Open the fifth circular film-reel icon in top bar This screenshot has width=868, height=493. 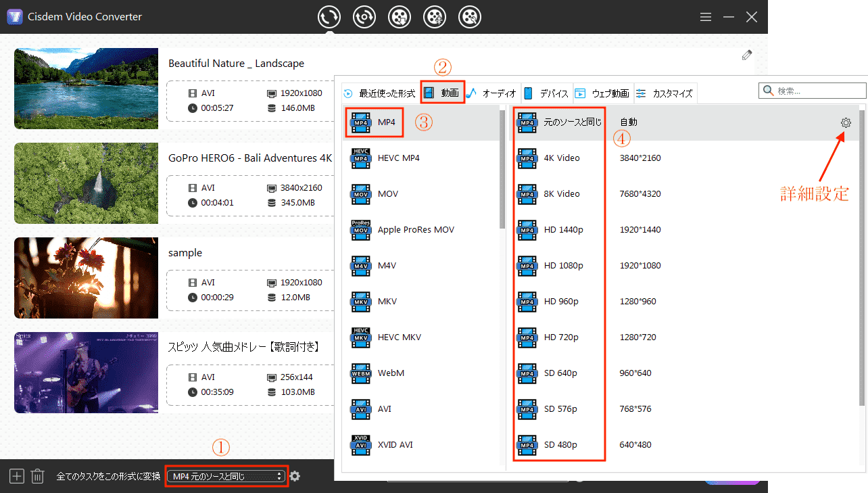click(470, 17)
